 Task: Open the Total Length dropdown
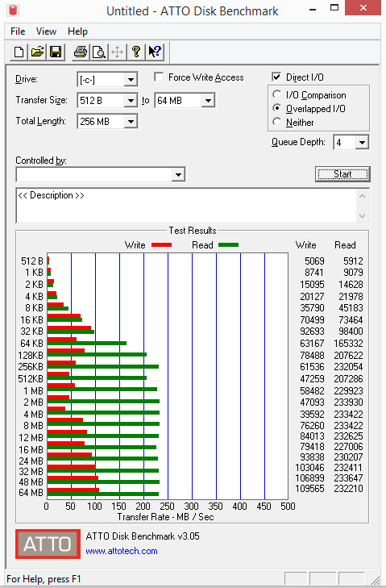[x=131, y=122]
